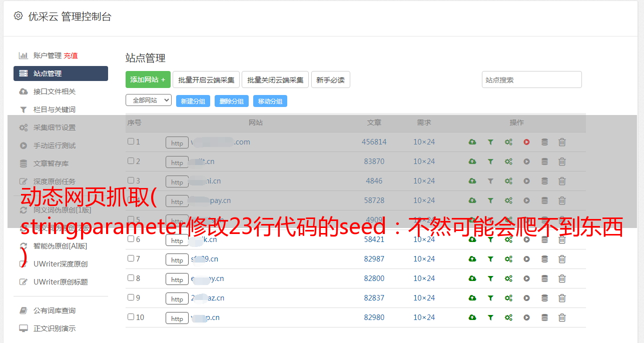Click the http button in row 10
Screen dimensions: 644x343
coord(177,318)
